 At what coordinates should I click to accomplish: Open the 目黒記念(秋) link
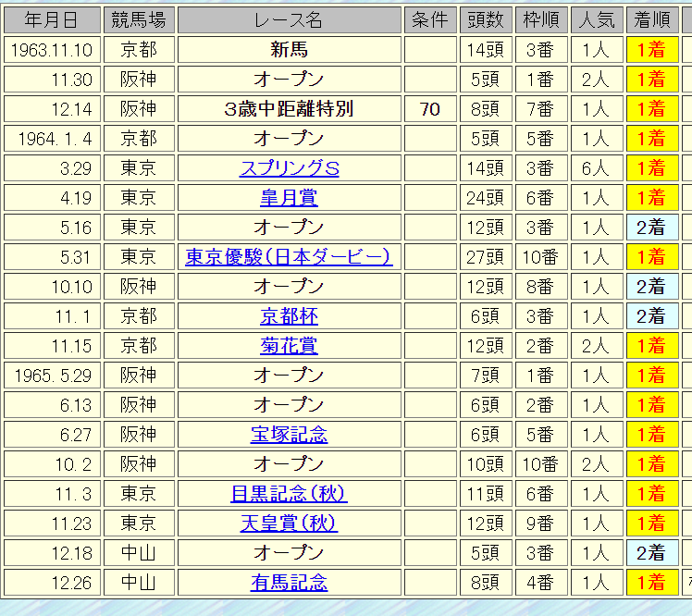tap(289, 494)
